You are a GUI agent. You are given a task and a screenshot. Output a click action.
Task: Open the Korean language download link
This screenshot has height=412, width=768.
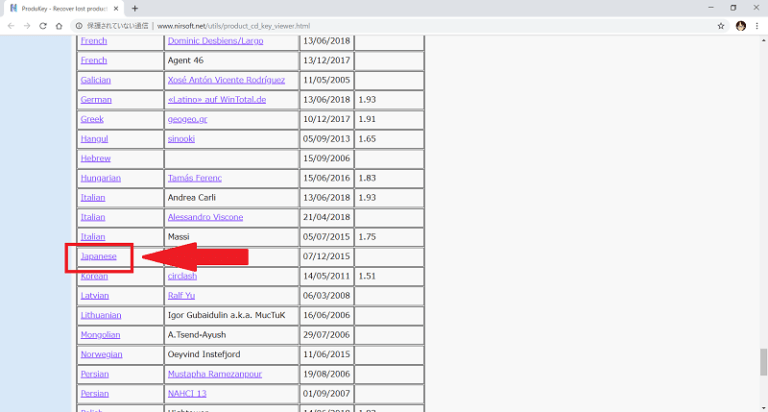[x=94, y=276]
